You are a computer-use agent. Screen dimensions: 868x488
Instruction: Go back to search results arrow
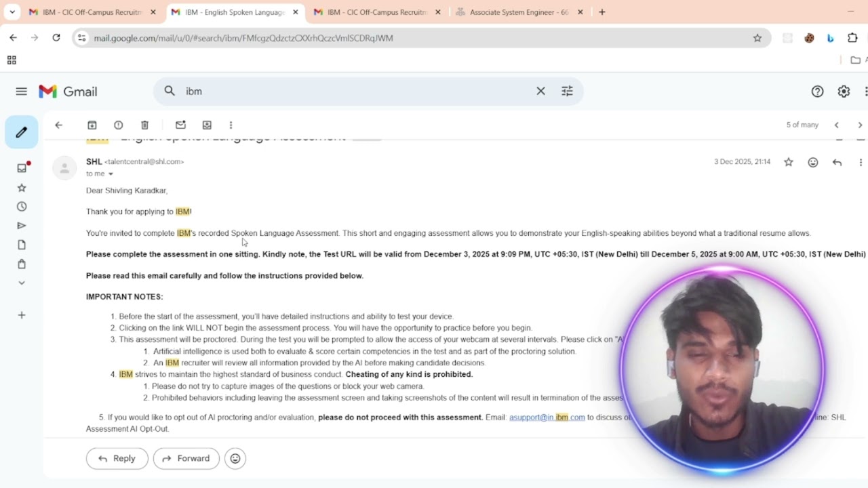[59, 125]
